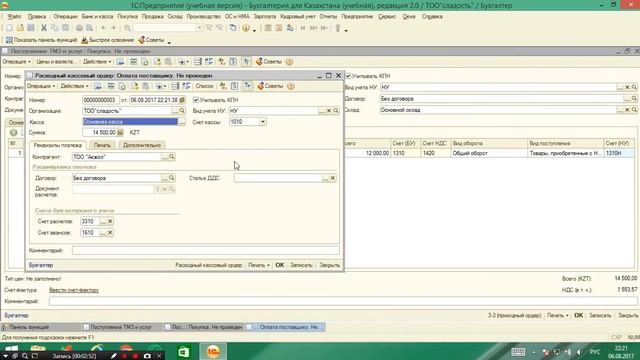Open Операция dropdown in Поступление ТМЗ window
The image size is (640, 360).
click(x=16, y=62)
